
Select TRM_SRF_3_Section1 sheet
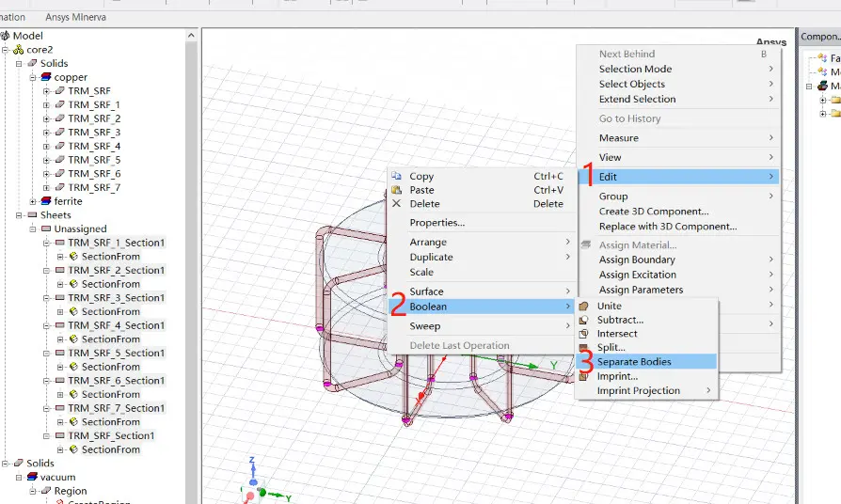click(x=117, y=297)
